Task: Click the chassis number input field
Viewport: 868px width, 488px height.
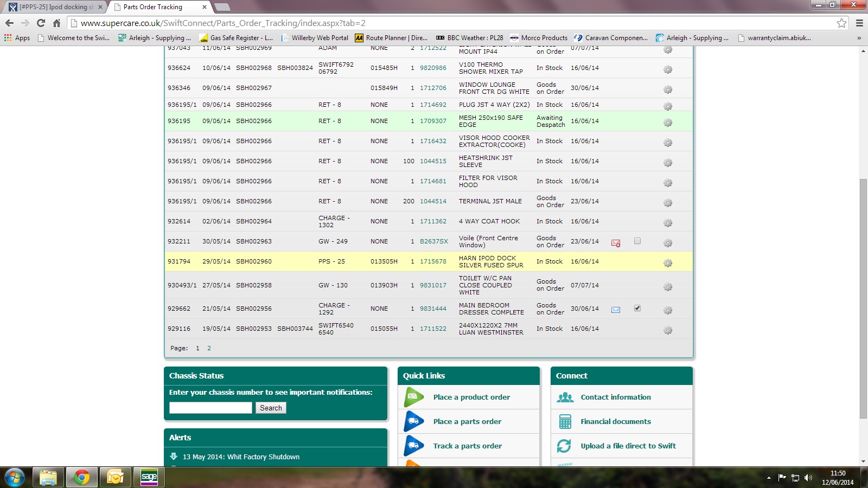Action: click(x=210, y=408)
